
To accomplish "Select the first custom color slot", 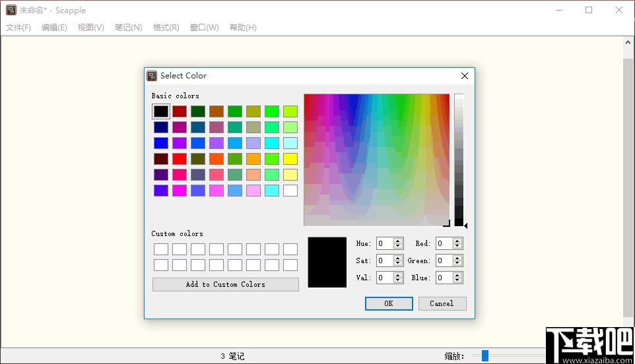I will coord(161,249).
